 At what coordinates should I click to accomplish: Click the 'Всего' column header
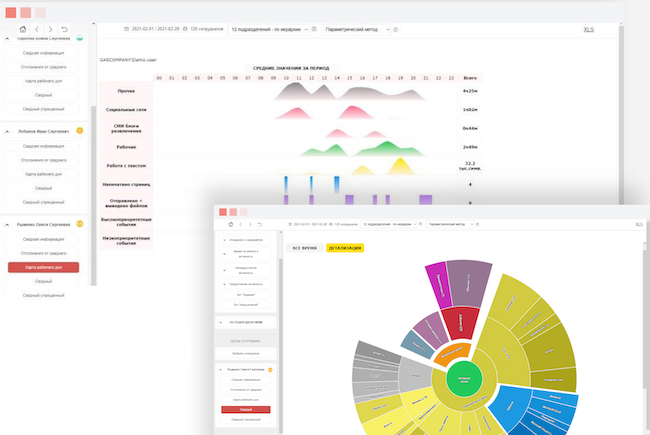(x=470, y=78)
